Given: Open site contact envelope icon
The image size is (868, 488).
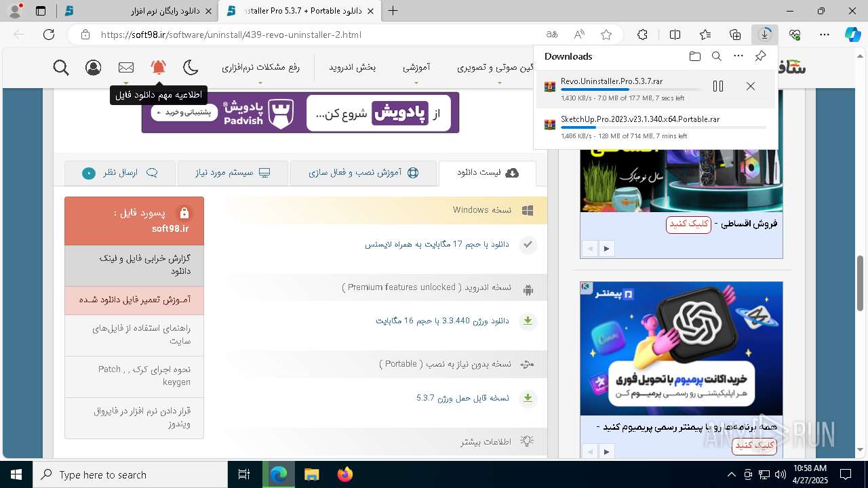Looking at the screenshot, I should point(126,67).
